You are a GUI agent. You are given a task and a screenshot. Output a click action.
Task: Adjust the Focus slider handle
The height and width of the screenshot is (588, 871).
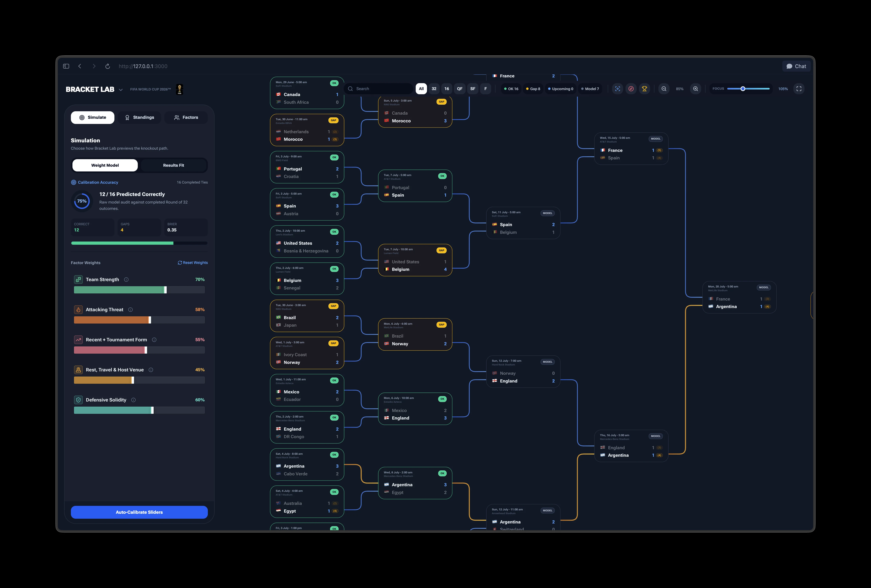click(x=743, y=89)
